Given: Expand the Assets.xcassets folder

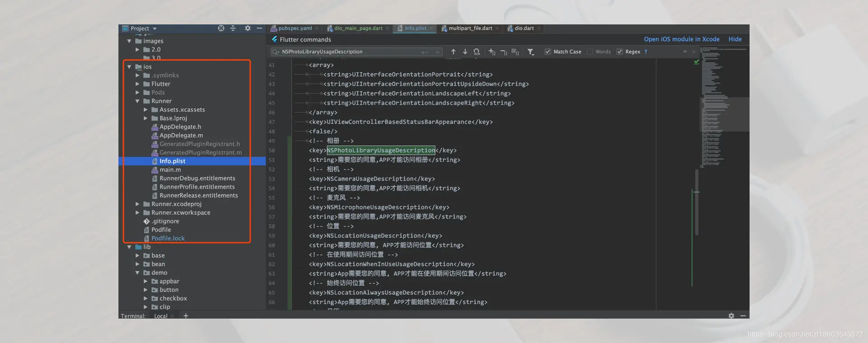Looking at the screenshot, I should tap(146, 110).
